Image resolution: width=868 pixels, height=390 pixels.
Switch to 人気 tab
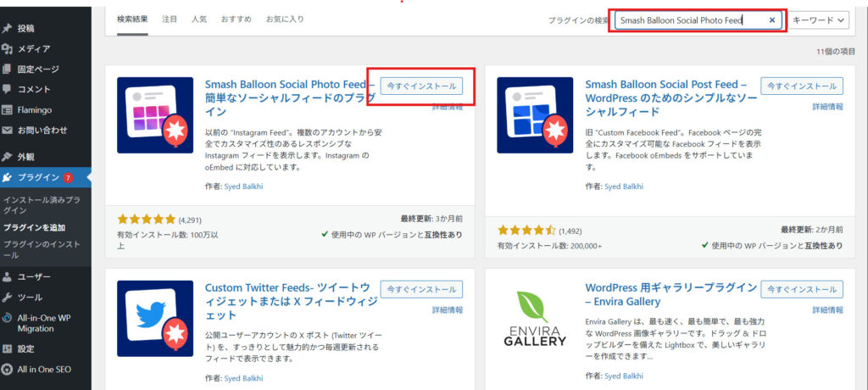click(x=199, y=19)
